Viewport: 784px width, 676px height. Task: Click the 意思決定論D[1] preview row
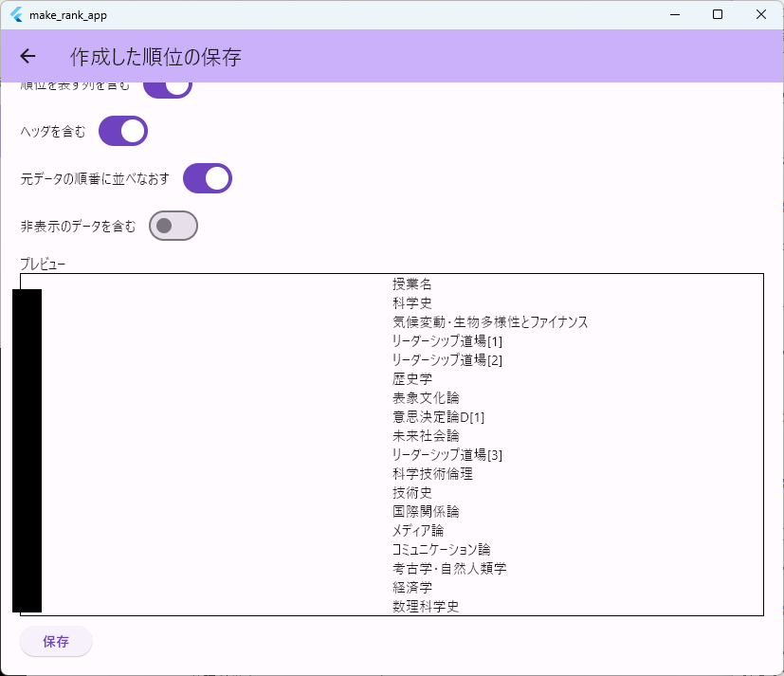click(x=439, y=417)
